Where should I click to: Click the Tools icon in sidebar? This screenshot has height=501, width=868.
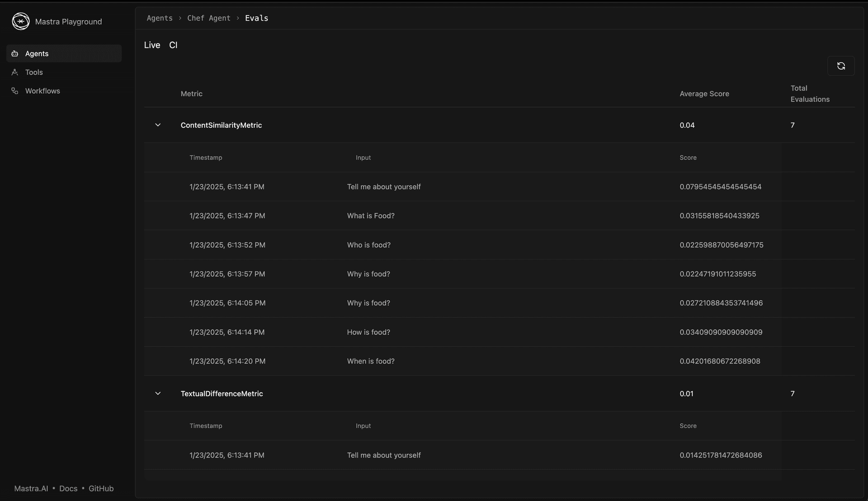tap(15, 72)
